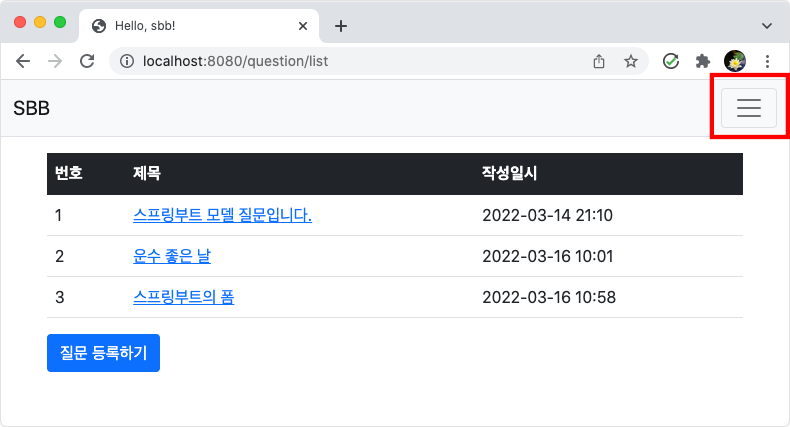Click the share page icon
The image size is (790, 427).
(599, 61)
